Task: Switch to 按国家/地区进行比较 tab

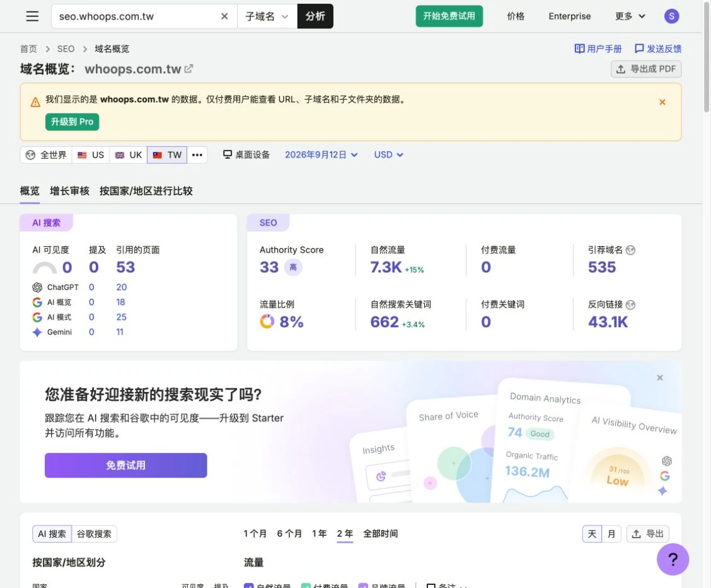Action: (x=146, y=191)
